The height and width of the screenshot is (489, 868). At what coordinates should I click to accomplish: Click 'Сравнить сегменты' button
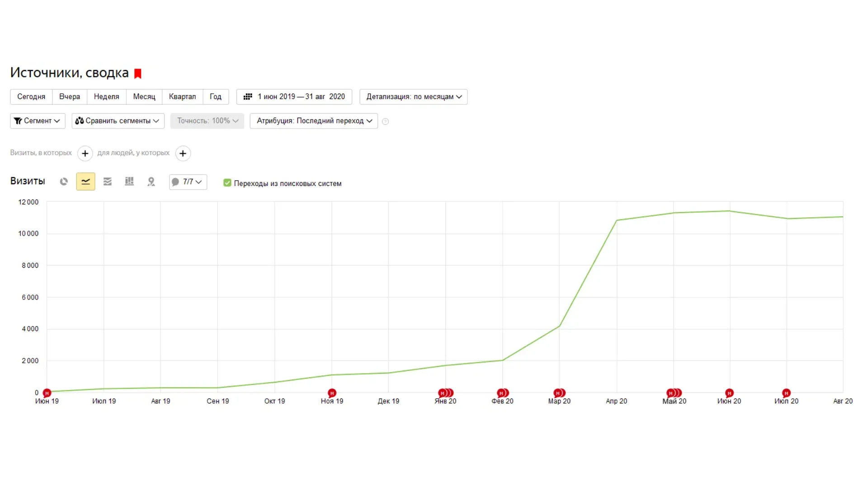(118, 121)
